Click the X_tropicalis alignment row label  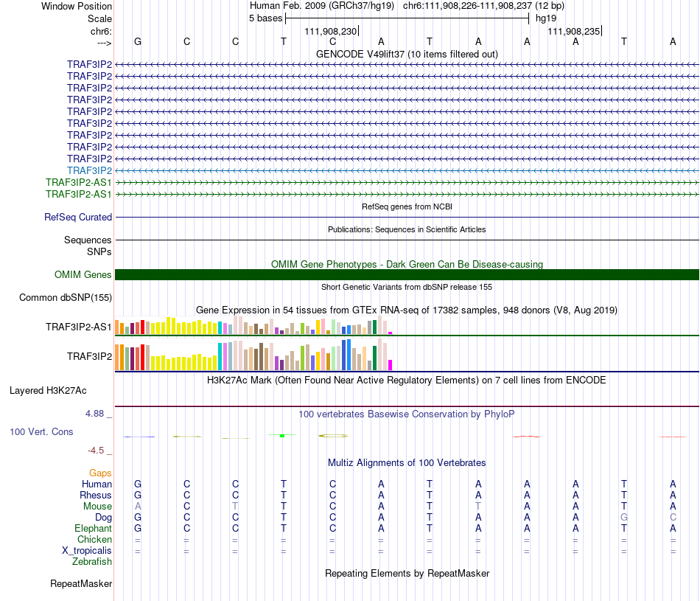click(87, 551)
